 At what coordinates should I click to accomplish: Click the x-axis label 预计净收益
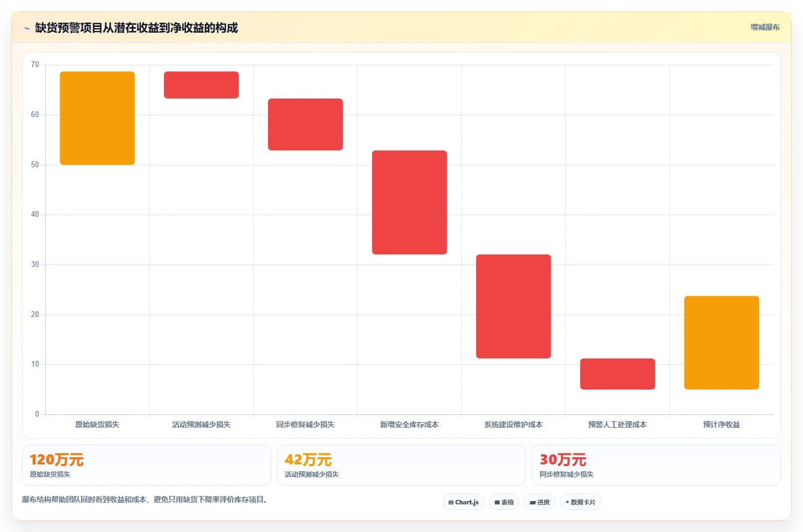click(x=721, y=424)
